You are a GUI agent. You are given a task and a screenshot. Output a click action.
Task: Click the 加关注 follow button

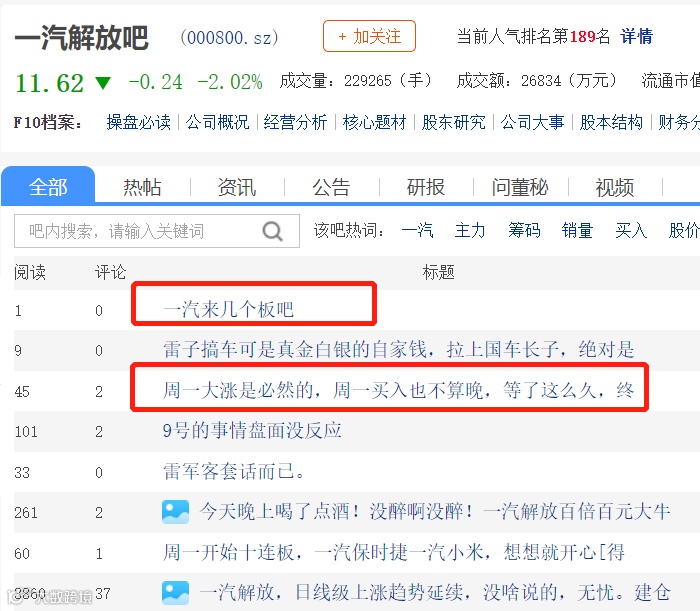click(x=369, y=36)
